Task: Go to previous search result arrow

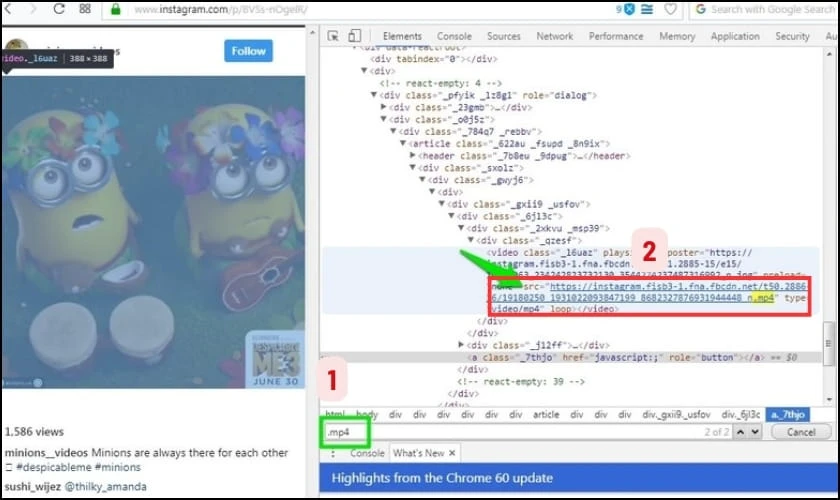Action: pos(740,432)
